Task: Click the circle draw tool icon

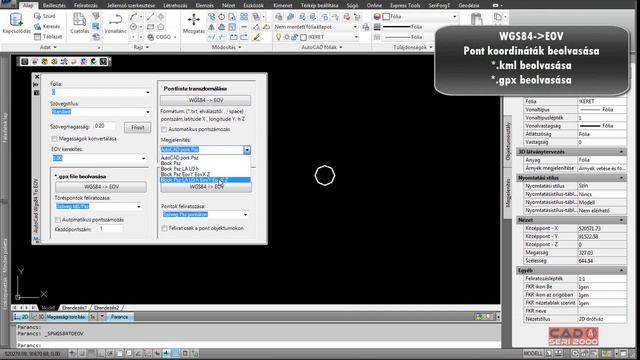Action: 133,27
